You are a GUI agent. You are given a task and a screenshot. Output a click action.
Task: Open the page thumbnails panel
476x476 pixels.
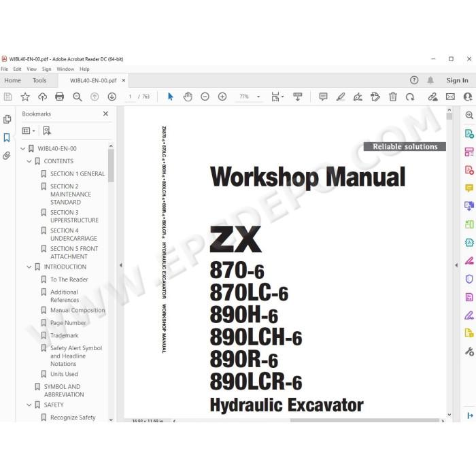(x=7, y=119)
